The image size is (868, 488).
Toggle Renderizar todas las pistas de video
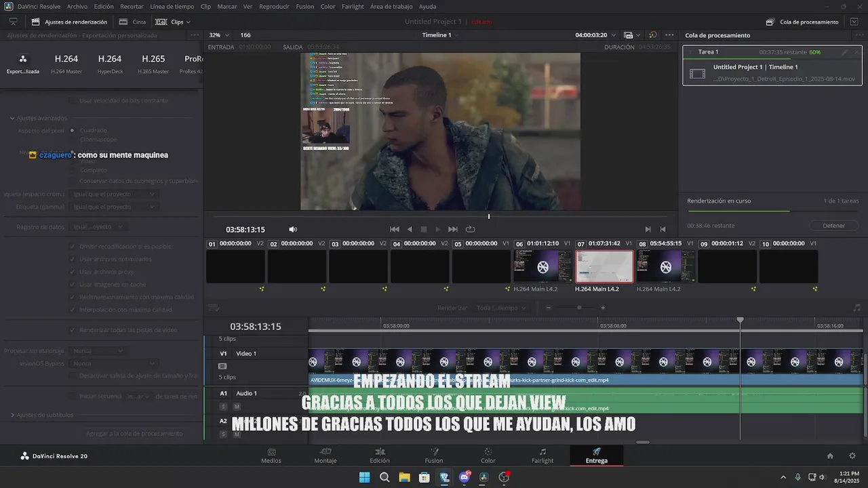click(73, 330)
